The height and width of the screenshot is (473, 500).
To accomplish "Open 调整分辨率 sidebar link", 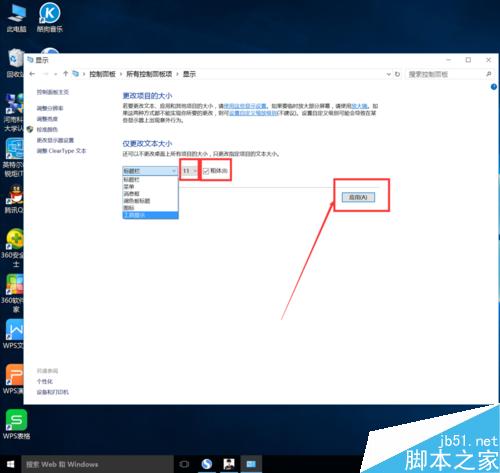I will point(50,108).
